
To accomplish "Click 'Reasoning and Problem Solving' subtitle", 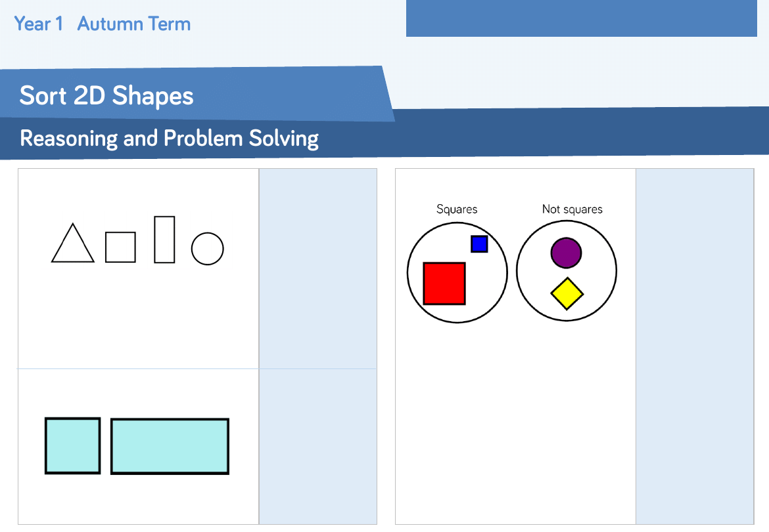I will pos(170,139).
